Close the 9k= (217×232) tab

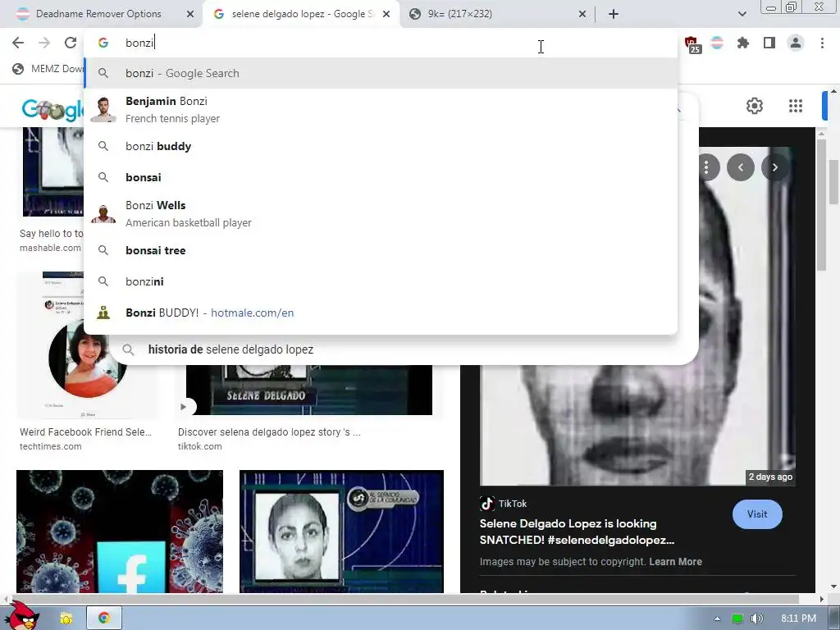[582, 14]
